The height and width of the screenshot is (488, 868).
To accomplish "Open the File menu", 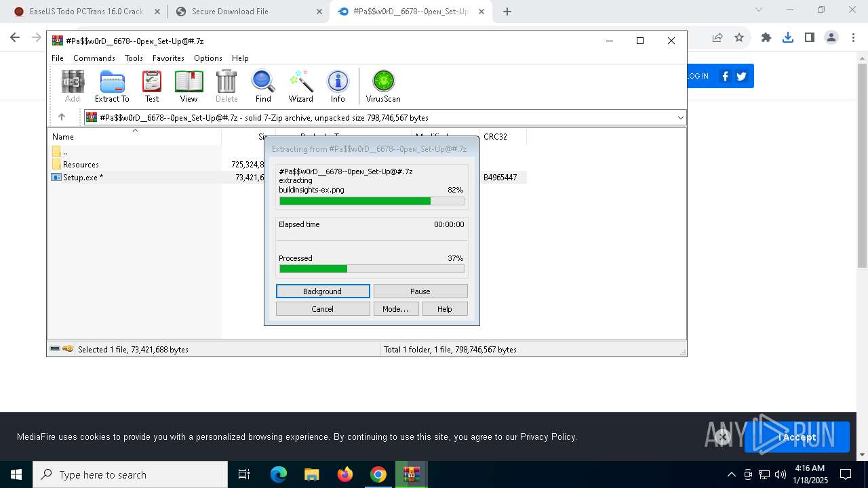I will 58,58.
